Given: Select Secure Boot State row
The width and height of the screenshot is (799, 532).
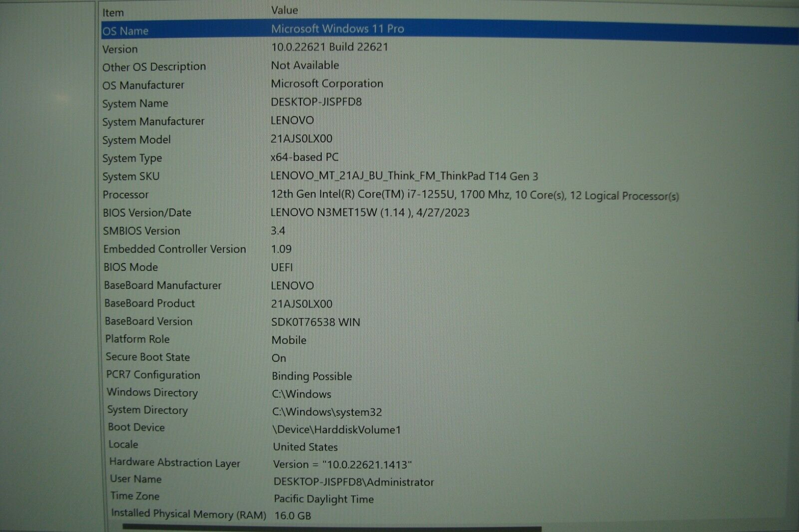Looking at the screenshot, I should [148, 357].
